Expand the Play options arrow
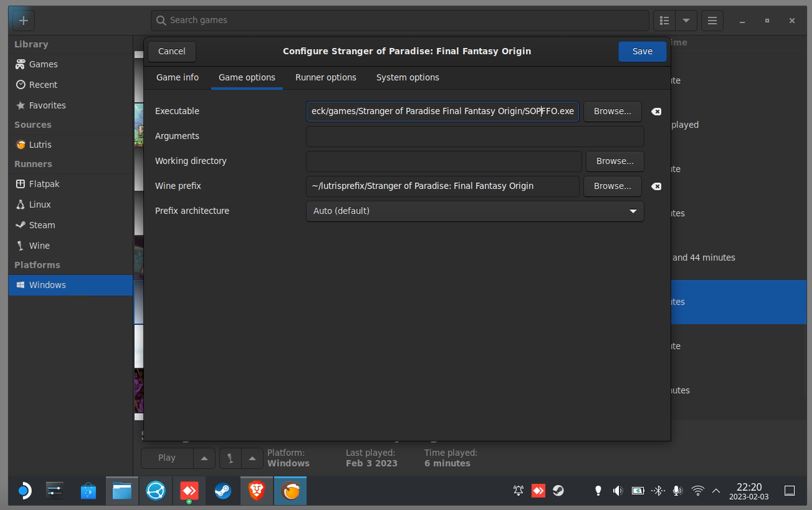This screenshot has width=812, height=510. [204, 458]
